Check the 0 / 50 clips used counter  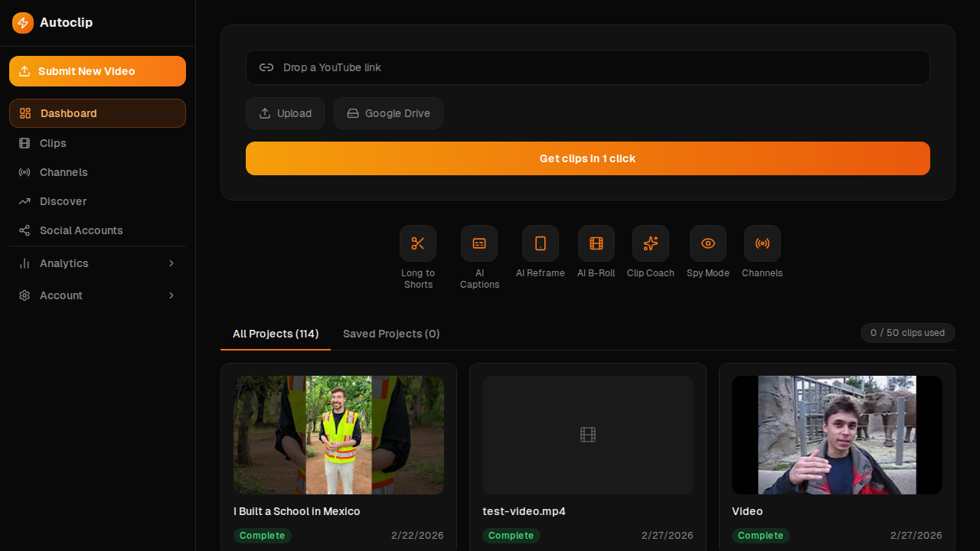pos(907,333)
